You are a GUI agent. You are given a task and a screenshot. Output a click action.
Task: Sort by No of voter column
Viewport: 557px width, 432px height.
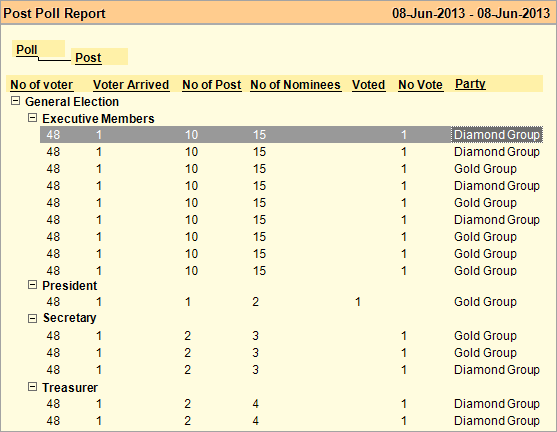pyautogui.click(x=42, y=85)
